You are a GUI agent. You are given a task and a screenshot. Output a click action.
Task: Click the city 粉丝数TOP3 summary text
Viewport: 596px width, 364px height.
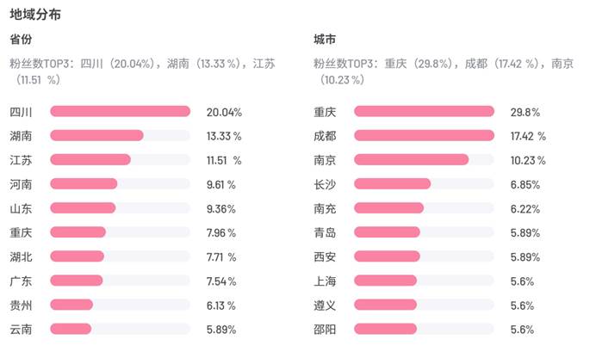(444, 71)
